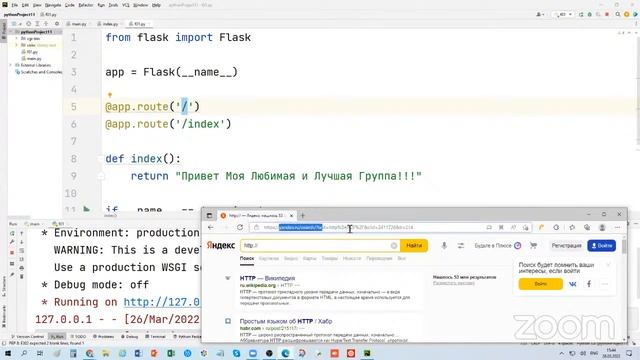
Task: Open the Navigate menu in PyCharm
Action: 53,5
